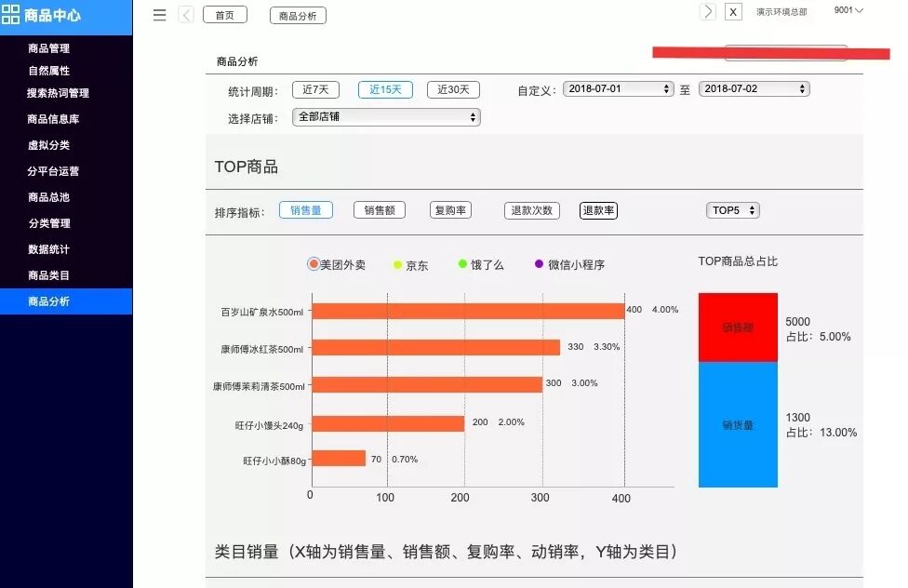Open 商品类目 in sidebar
The height and width of the screenshot is (588, 908).
pos(48,275)
